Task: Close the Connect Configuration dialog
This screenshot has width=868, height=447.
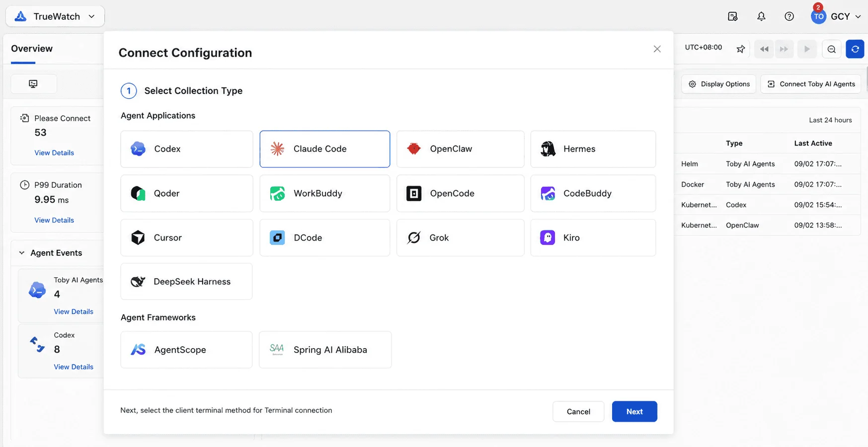Action: pos(657,49)
